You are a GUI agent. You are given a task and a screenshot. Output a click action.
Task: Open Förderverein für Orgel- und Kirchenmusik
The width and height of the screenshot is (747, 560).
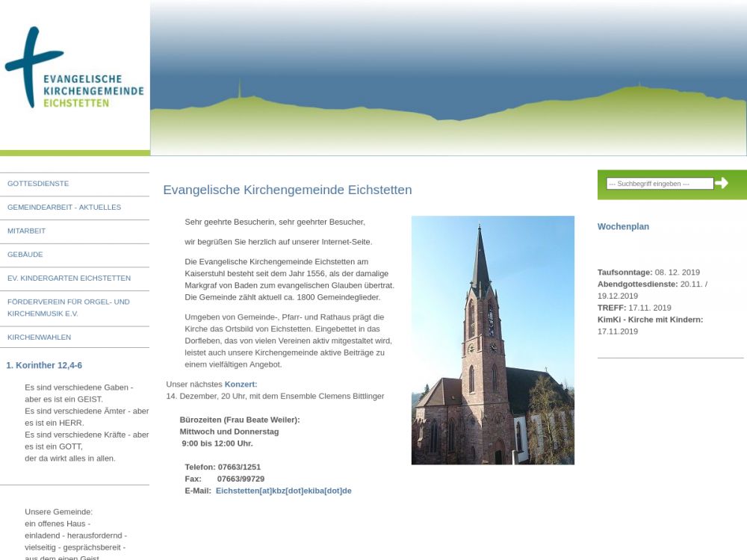point(69,308)
